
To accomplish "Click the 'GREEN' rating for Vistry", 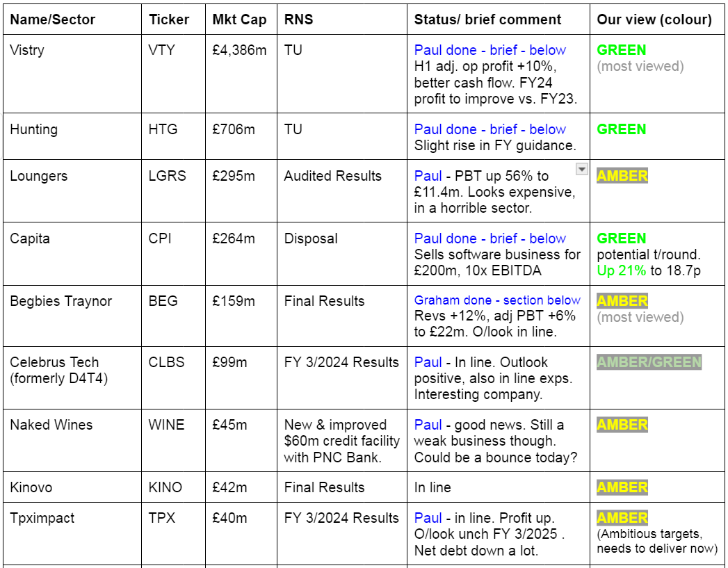I will [621, 50].
